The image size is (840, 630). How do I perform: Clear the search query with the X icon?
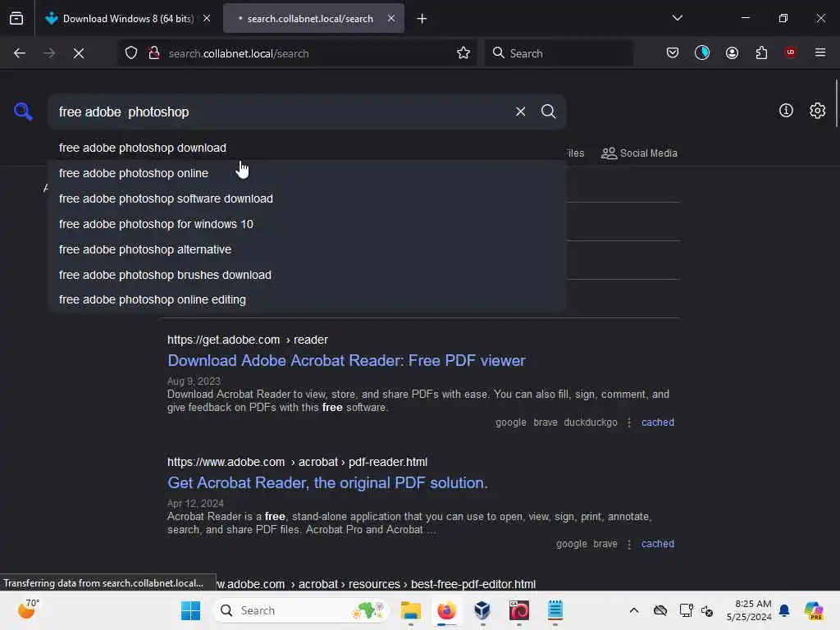(x=520, y=112)
